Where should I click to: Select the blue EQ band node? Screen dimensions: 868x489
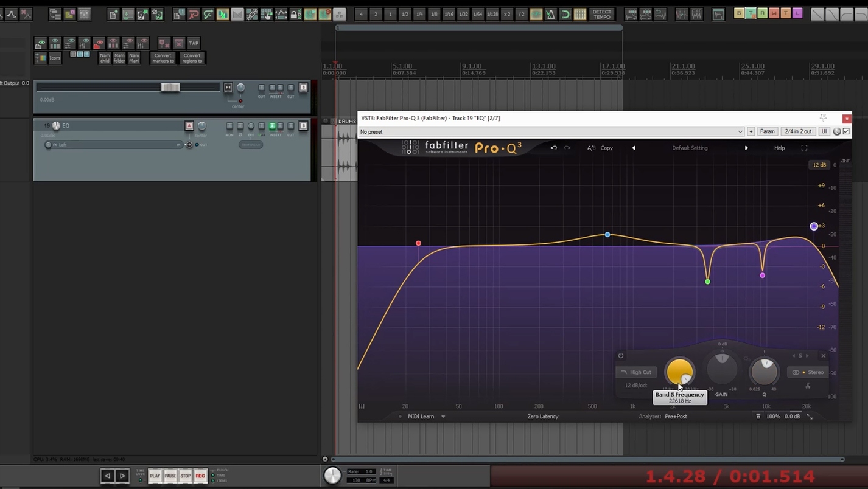[x=607, y=235]
